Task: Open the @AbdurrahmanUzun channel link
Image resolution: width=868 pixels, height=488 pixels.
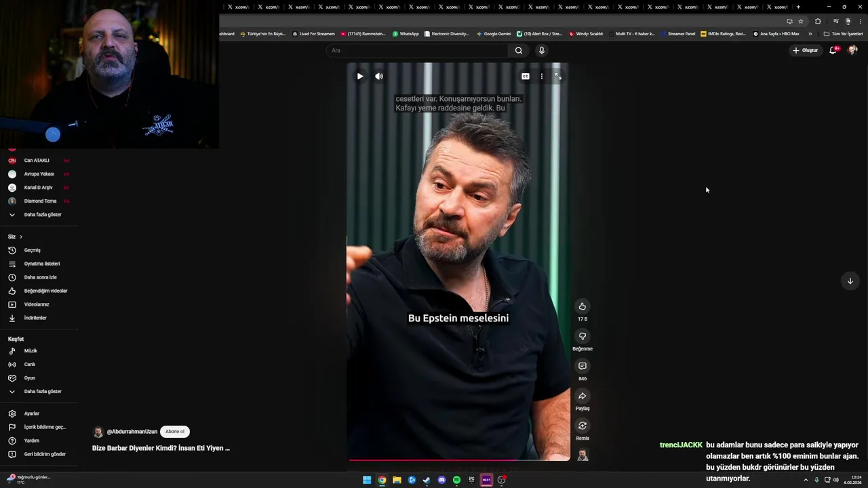Action: [132, 432]
